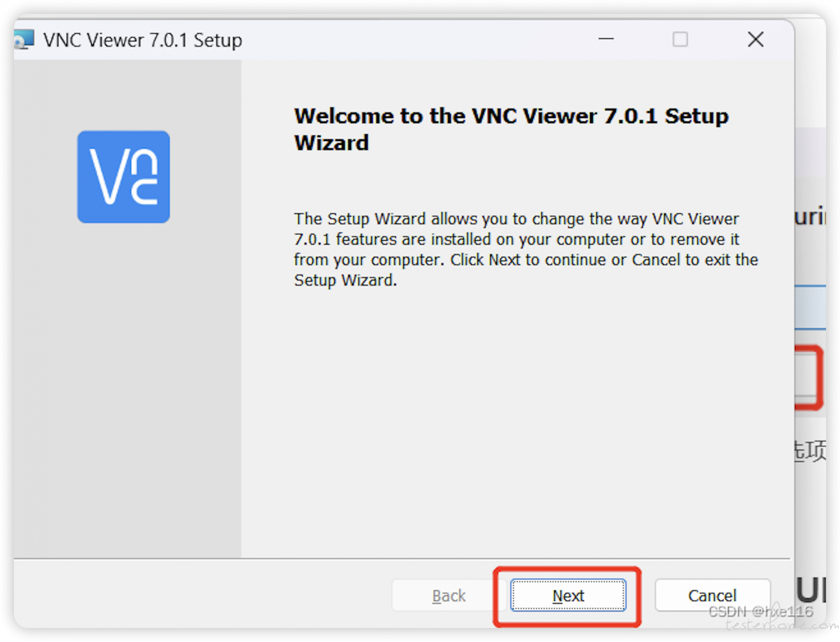Click the large 'UI' text at bottom right
Screen dimensions: 840x642
coord(811,590)
